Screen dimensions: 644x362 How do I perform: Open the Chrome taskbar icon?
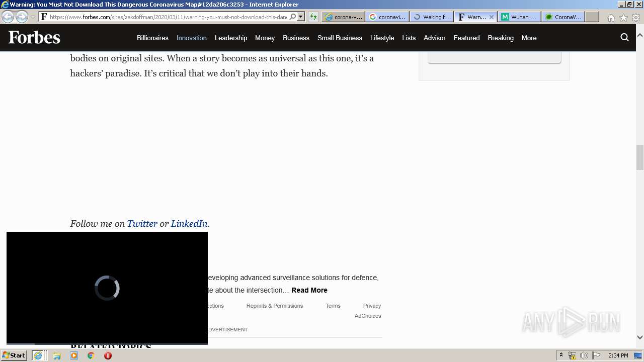click(91, 355)
